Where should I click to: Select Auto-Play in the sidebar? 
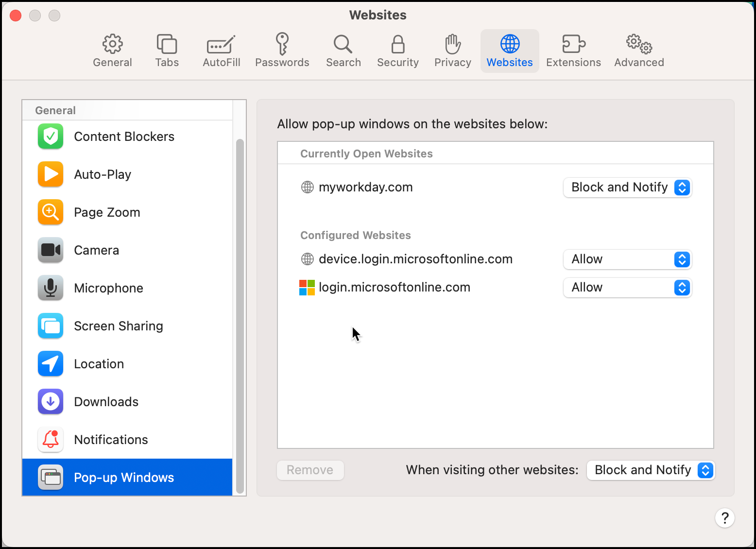click(103, 174)
